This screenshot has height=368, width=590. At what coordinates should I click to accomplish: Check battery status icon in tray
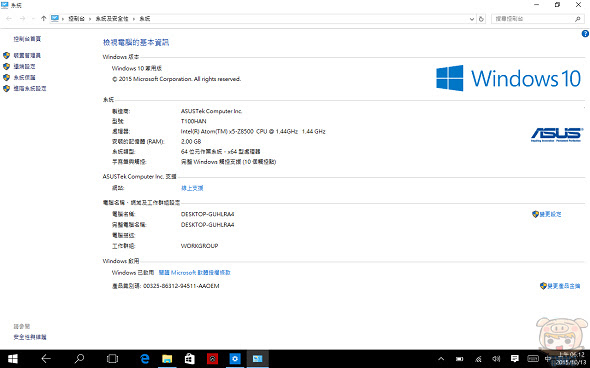pyautogui.click(x=459, y=359)
